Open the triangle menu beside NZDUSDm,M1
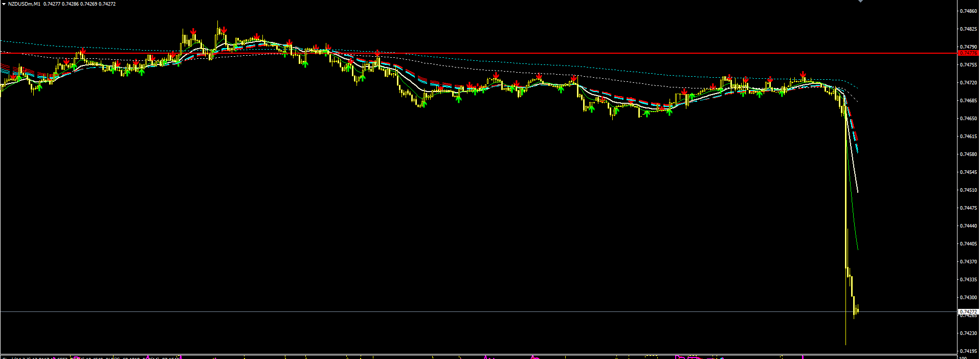 [x=4, y=4]
